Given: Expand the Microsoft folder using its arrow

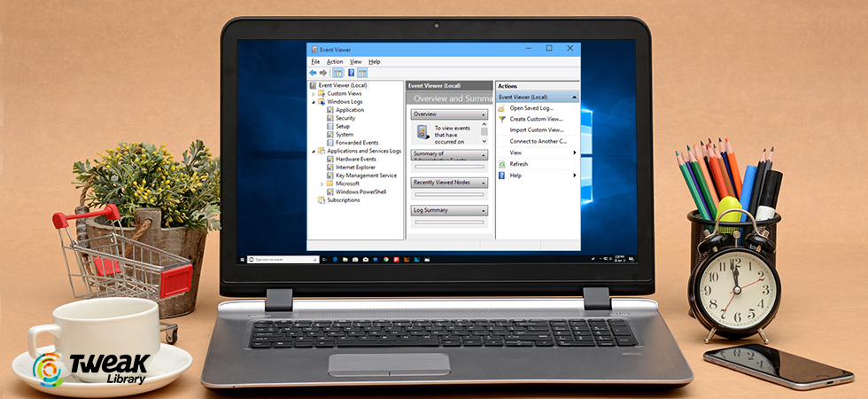Looking at the screenshot, I should pos(322,184).
